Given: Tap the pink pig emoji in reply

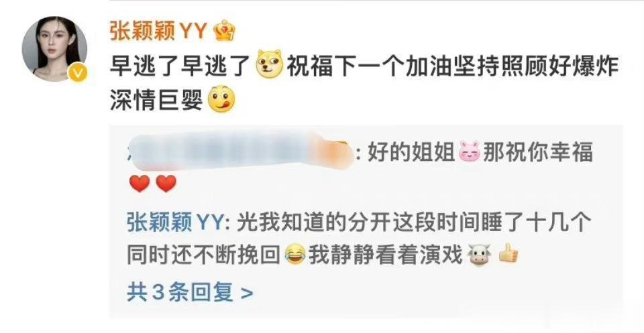Looking at the screenshot, I should point(469,153).
